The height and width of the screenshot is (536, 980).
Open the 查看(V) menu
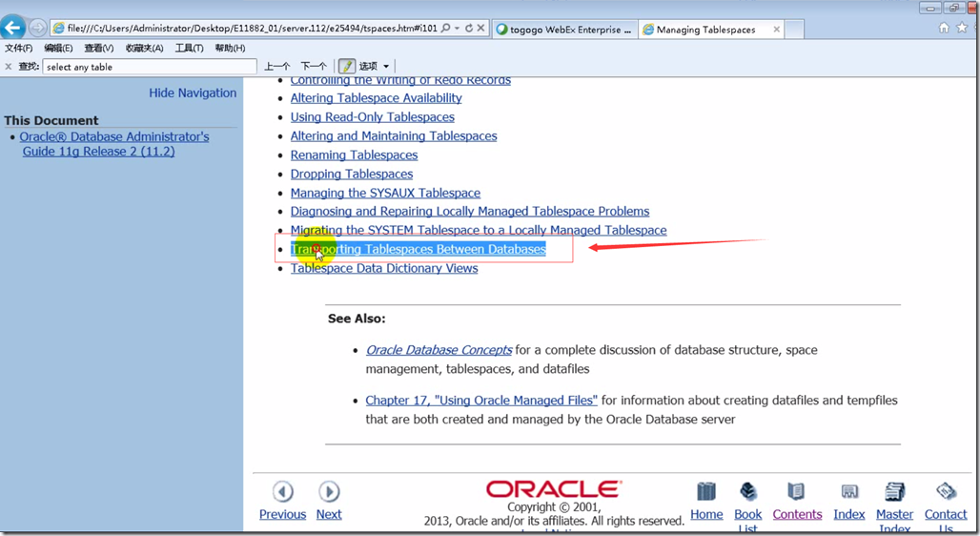point(99,48)
